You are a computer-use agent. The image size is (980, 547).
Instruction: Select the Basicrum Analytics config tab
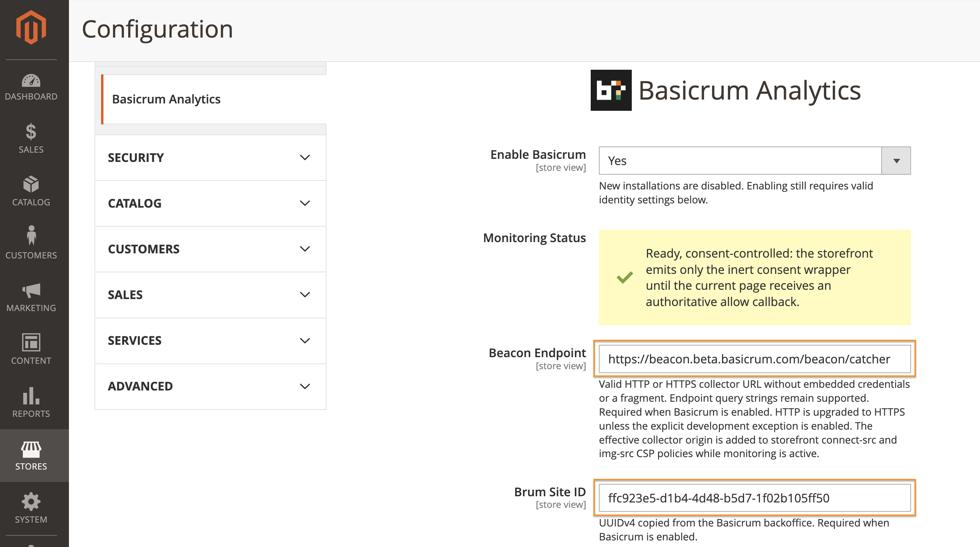pyautogui.click(x=213, y=99)
